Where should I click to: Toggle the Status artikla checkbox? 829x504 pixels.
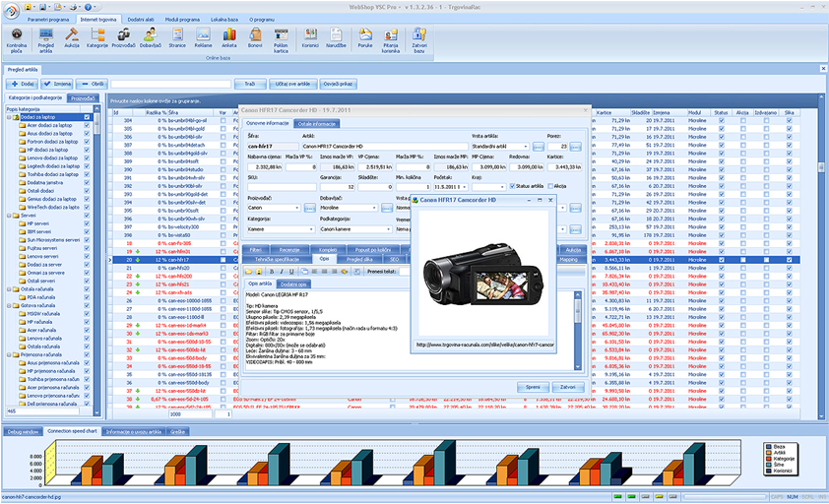tap(512, 186)
